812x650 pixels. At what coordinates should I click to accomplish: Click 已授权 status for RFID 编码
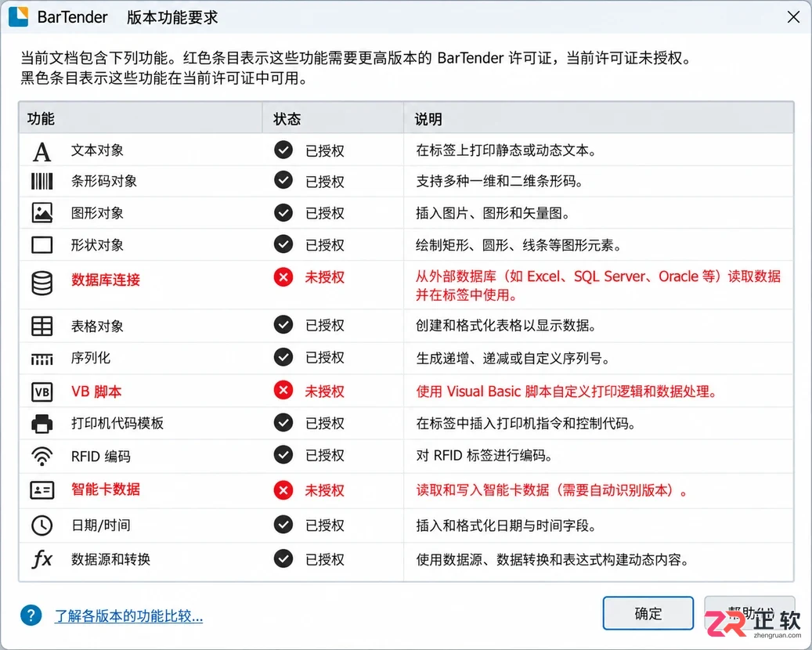coord(325,455)
